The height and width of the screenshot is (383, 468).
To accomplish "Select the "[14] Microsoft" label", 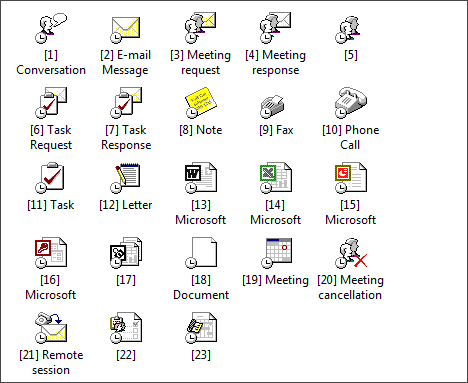I will tap(276, 212).
